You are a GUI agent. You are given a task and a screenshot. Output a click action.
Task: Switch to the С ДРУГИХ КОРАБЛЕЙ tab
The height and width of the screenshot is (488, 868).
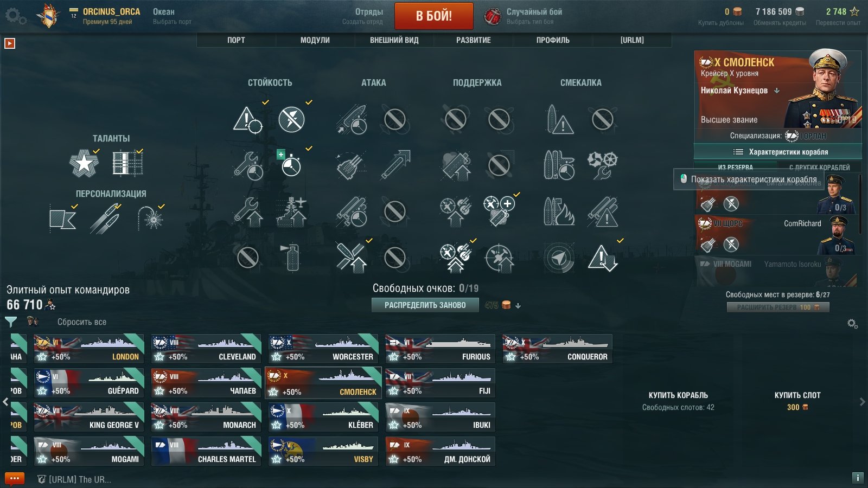pos(820,168)
